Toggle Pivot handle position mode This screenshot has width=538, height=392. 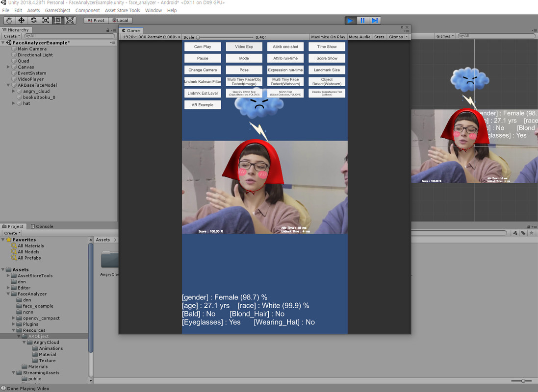[x=96, y=21]
